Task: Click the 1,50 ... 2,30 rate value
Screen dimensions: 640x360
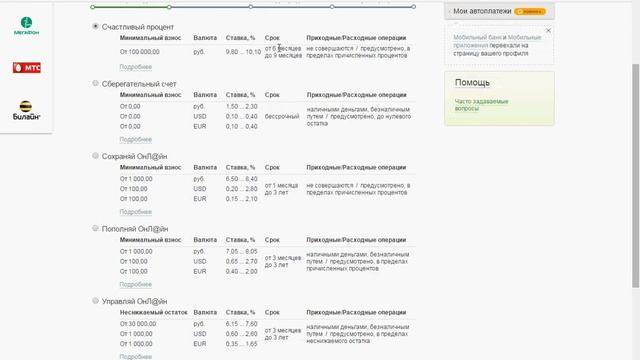Action: 242,106
